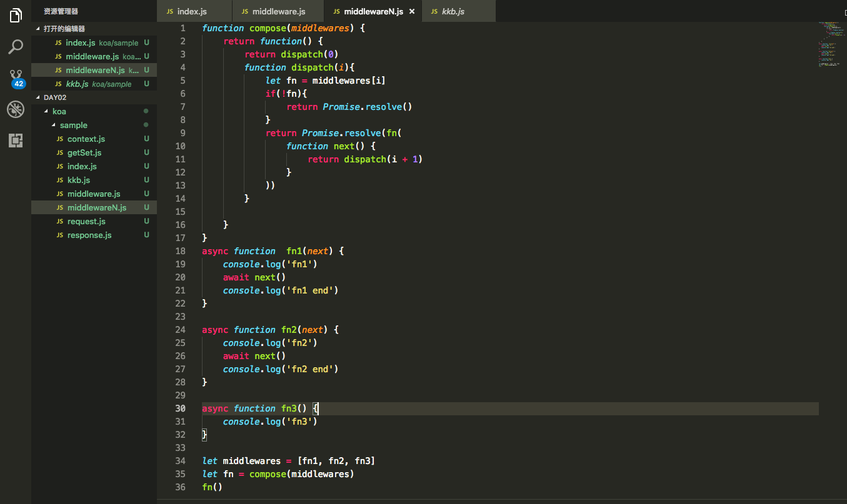Open the Explorer view in activity bar
The width and height of the screenshot is (847, 504).
[16, 16]
